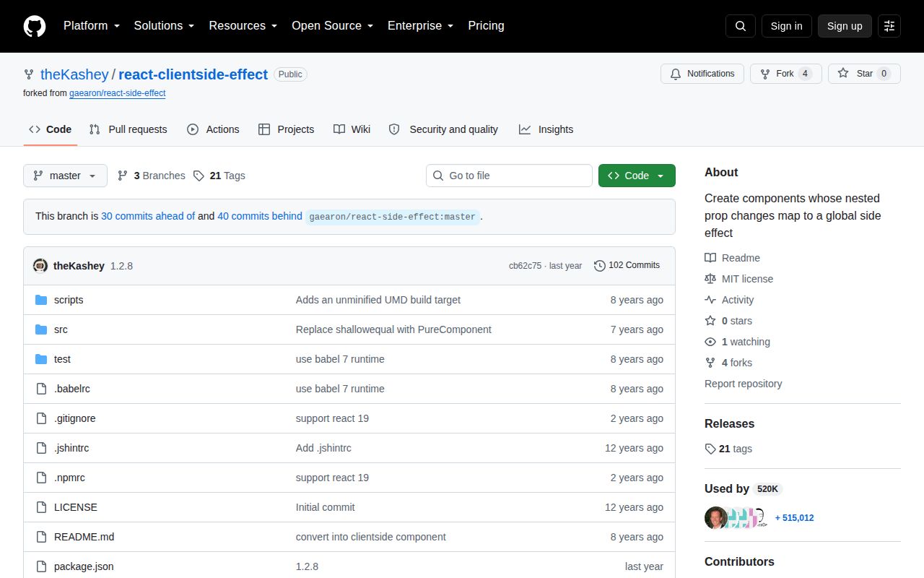This screenshot has width=924, height=578.
Task: View 21 Tags link near branch selector
Action: click(x=219, y=176)
